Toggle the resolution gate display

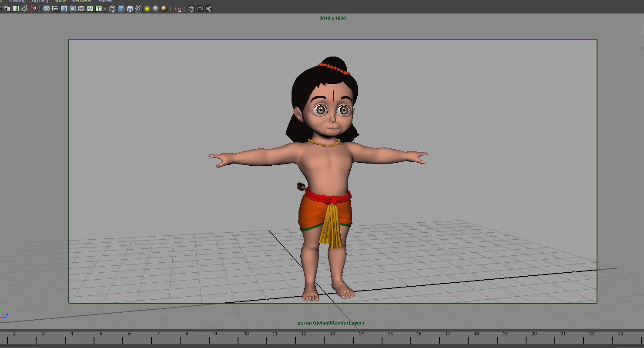coord(64,9)
